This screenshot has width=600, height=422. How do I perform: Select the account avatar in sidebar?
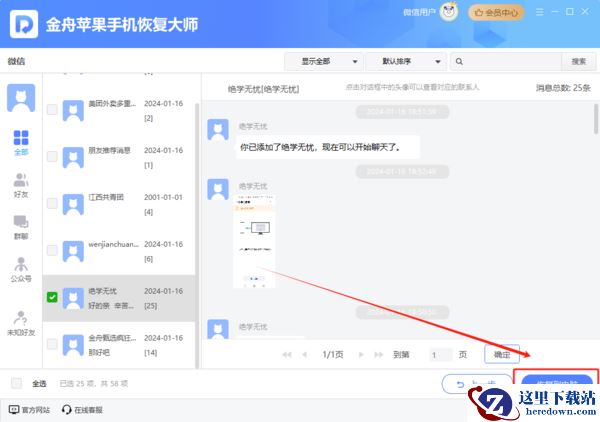[x=21, y=98]
